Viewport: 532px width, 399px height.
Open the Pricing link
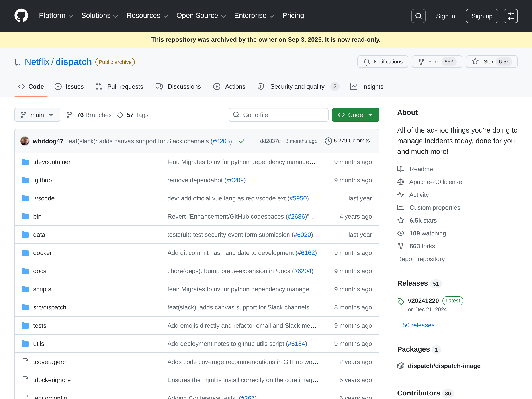pyautogui.click(x=293, y=16)
